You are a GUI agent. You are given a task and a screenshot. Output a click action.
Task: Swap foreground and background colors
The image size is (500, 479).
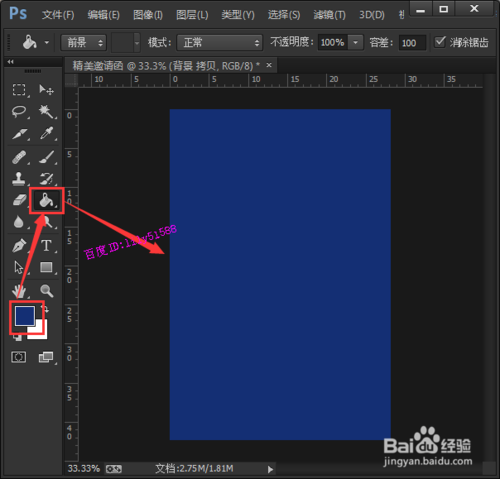[46, 309]
